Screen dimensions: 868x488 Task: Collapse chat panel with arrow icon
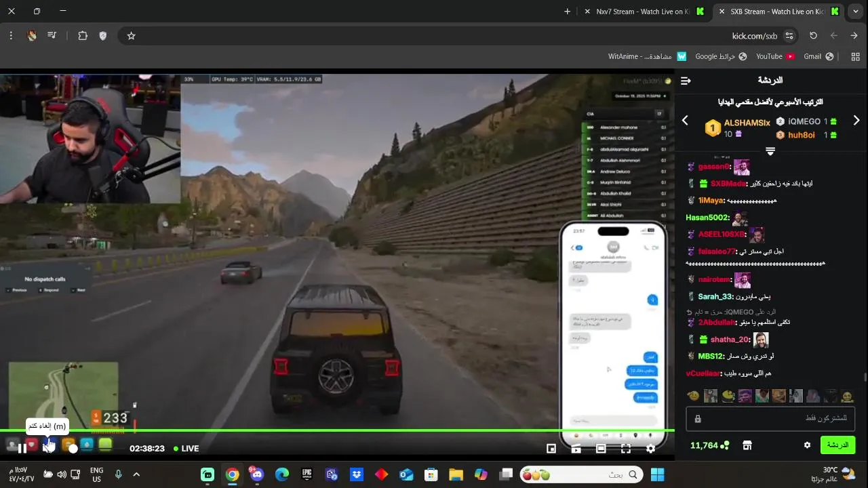686,81
